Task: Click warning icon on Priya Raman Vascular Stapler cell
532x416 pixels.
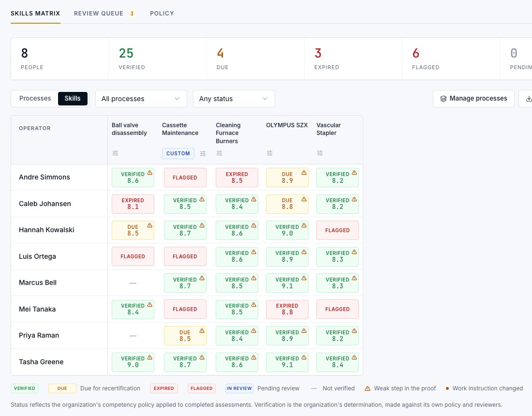Action: pos(354,331)
